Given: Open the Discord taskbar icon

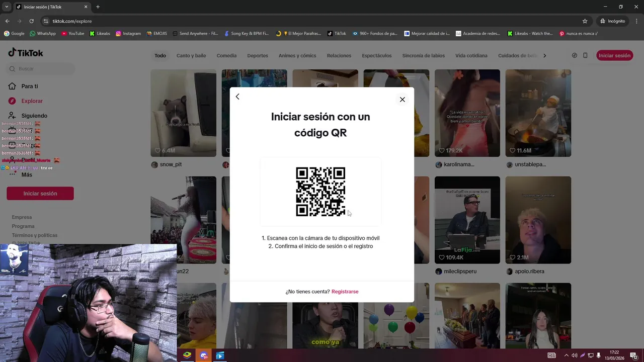Looking at the screenshot, I should point(203,355).
